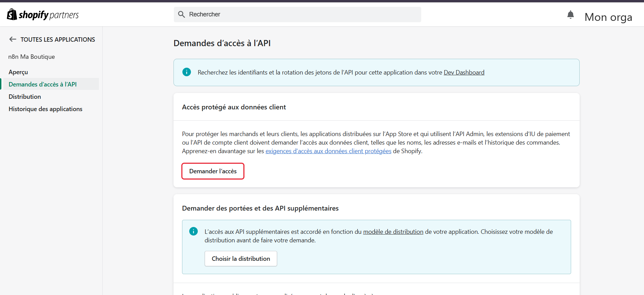Viewport: 644px width, 295px height.
Task: Focus the Rechercher search field
Action: 297,14
